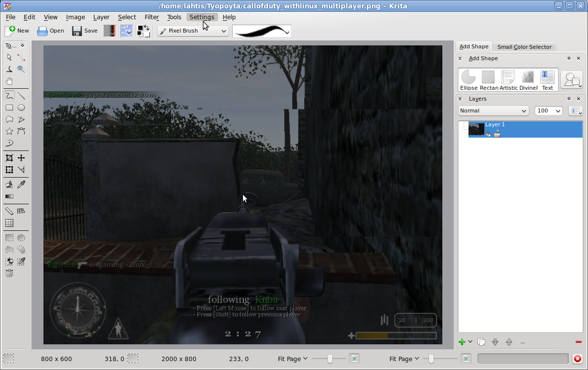The height and width of the screenshot is (370, 588).
Task: Select the Measure ruler tool
Action: [9, 211]
